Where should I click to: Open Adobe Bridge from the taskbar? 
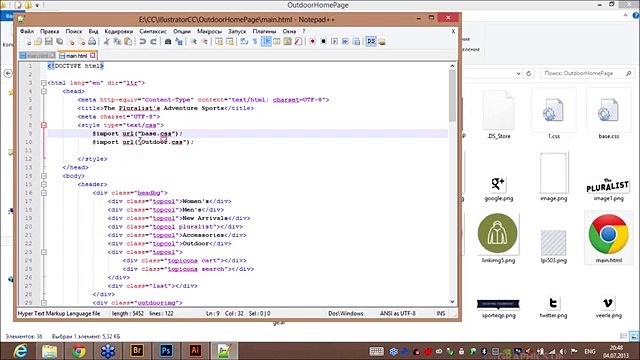coord(137,351)
